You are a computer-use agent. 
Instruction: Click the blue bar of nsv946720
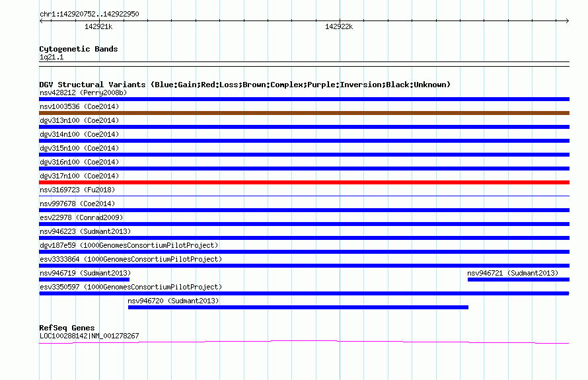298,307
